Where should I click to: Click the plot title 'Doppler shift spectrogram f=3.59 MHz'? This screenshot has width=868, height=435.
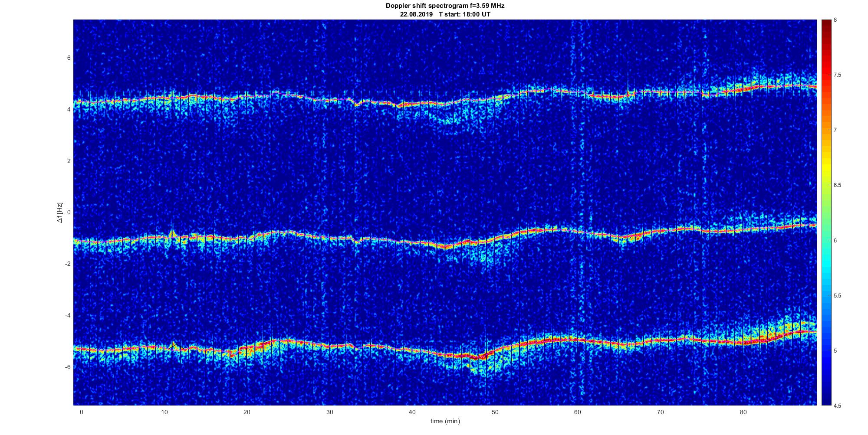(x=445, y=6)
